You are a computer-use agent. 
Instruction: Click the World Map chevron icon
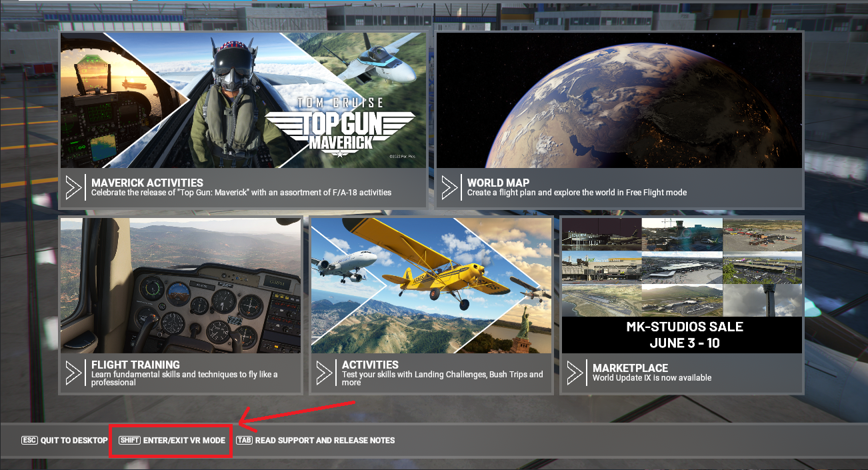coord(449,187)
